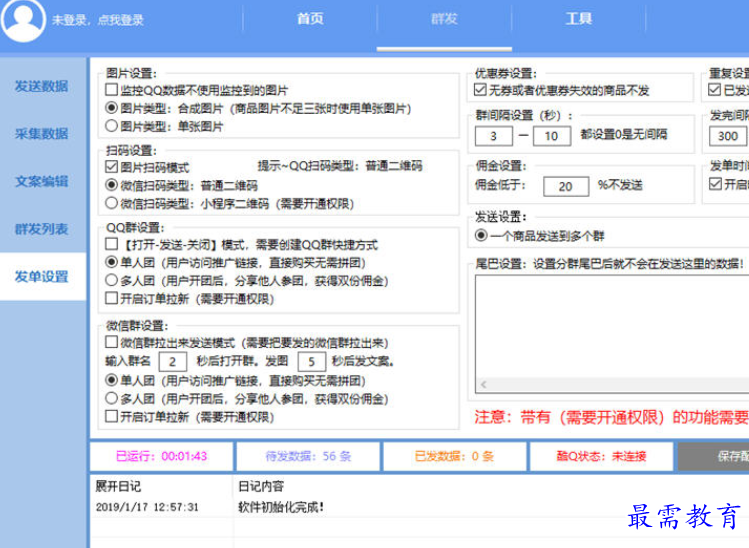The image size is (749, 548).
Task: Select 发单设置 sidebar item
Action: coord(42,276)
